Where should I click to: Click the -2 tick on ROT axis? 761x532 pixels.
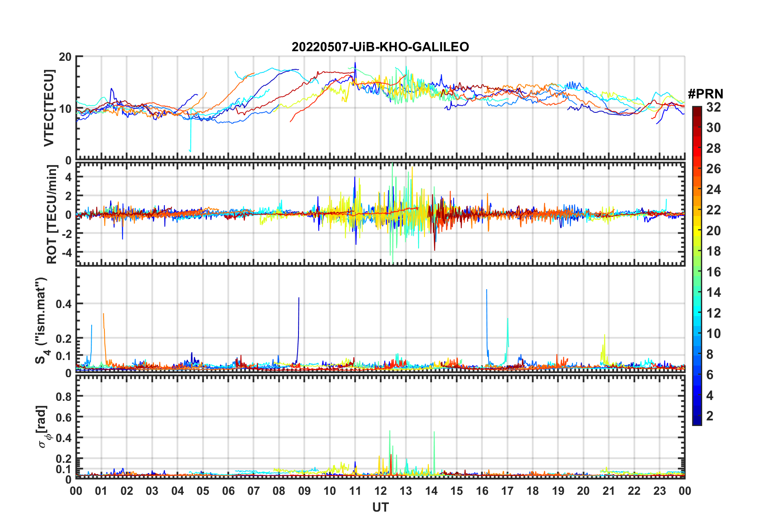tap(66, 233)
